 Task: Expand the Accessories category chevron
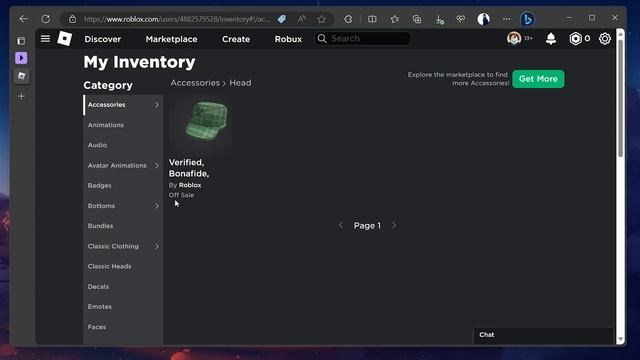point(157,105)
